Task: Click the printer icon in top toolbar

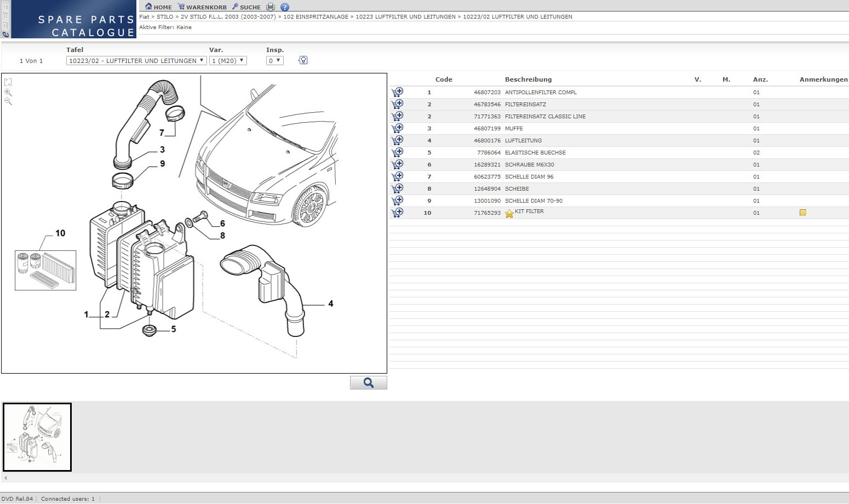Action: (x=270, y=7)
